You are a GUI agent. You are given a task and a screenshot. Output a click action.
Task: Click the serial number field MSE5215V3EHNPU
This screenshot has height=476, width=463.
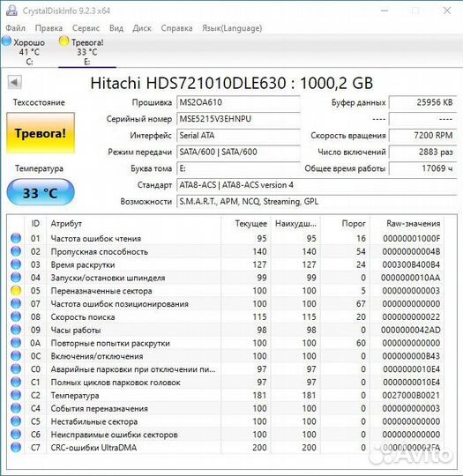[238, 119]
